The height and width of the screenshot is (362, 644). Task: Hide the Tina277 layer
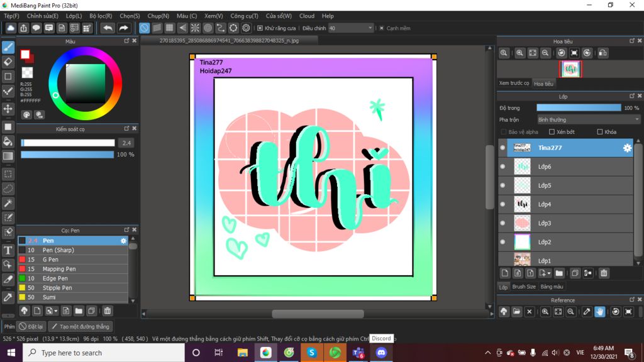(502, 148)
